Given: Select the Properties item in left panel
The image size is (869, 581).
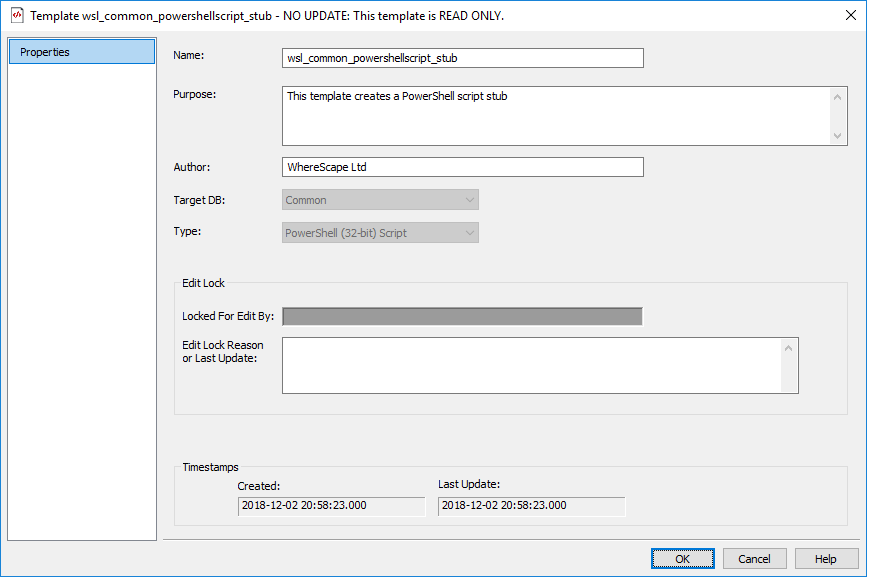Looking at the screenshot, I should coord(82,52).
